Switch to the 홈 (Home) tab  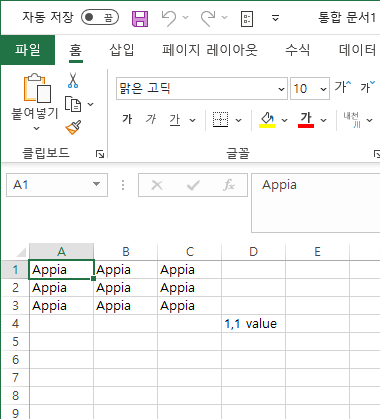pos(76,50)
